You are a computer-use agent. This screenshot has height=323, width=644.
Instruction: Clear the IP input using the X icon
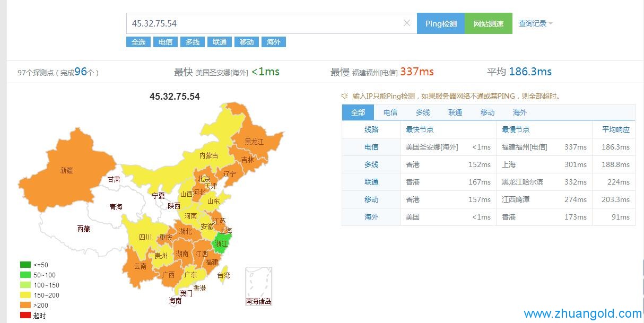click(407, 23)
